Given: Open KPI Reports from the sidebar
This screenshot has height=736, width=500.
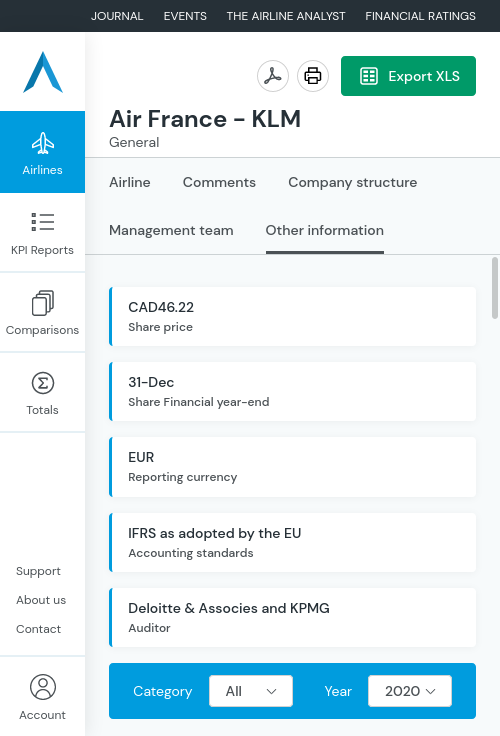Looking at the screenshot, I should click(42, 233).
